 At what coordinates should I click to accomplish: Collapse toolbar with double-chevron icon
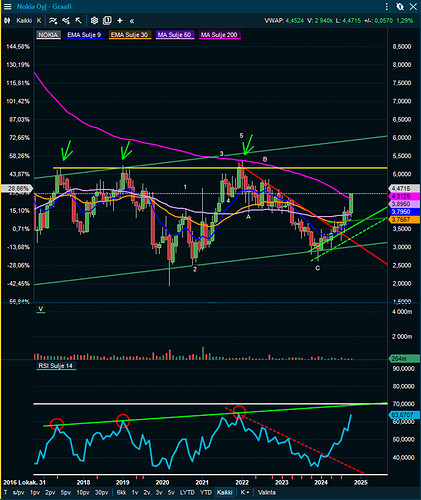tap(132, 21)
